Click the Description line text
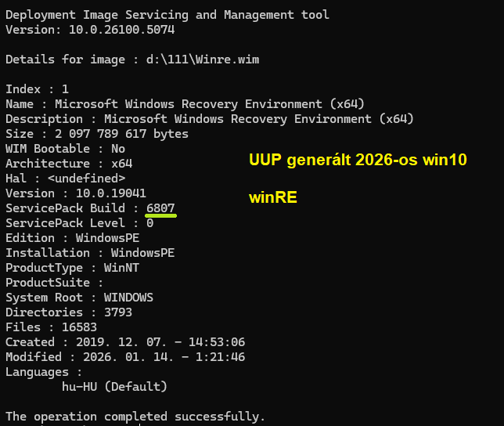504x426 pixels. point(209,119)
